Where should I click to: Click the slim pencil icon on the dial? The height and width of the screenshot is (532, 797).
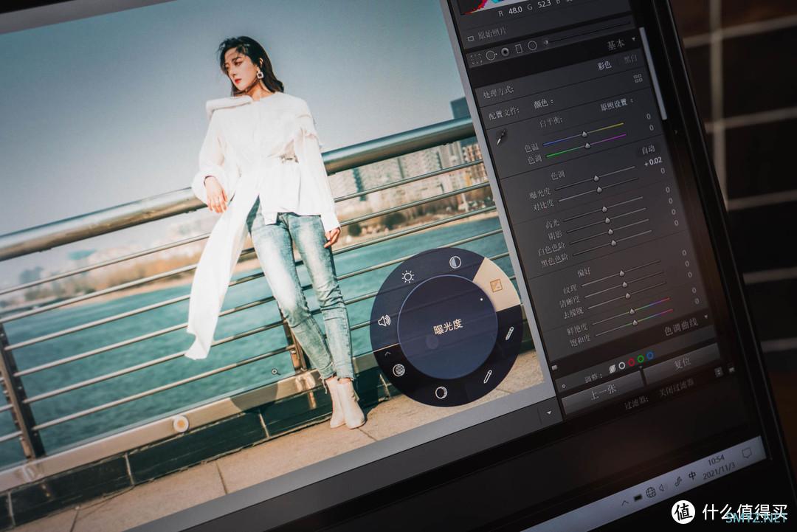click(487, 376)
